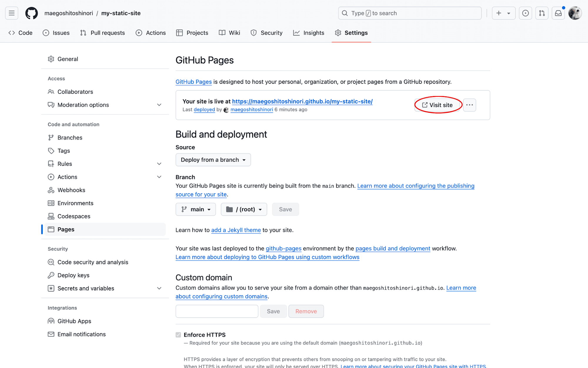The width and height of the screenshot is (588, 368).
Task: Open the create new plus button
Action: tap(499, 13)
